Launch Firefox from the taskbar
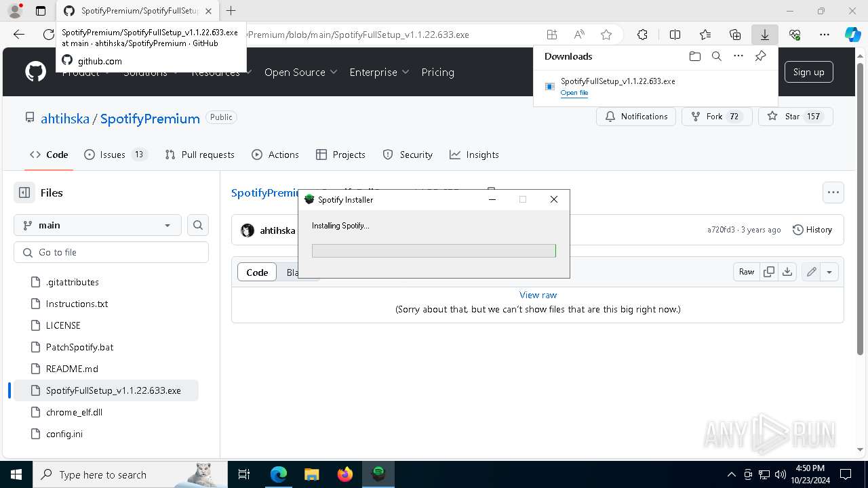Viewport: 868px width, 488px height. coord(345,474)
